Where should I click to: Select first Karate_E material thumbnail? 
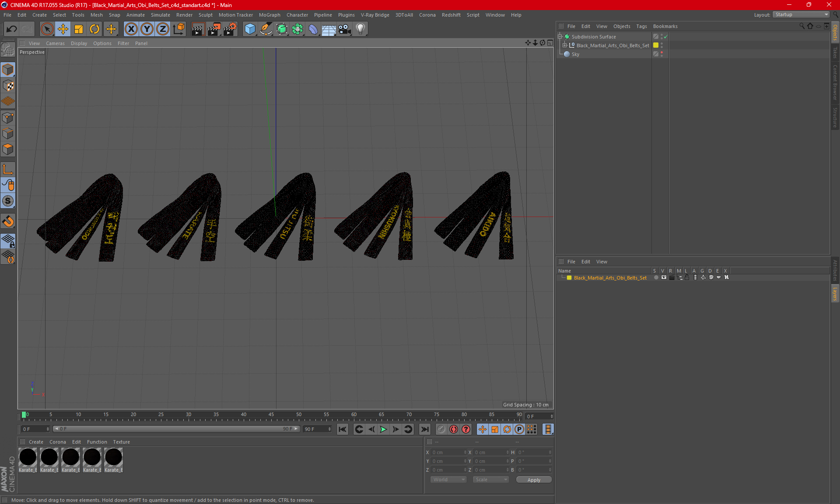(28, 460)
